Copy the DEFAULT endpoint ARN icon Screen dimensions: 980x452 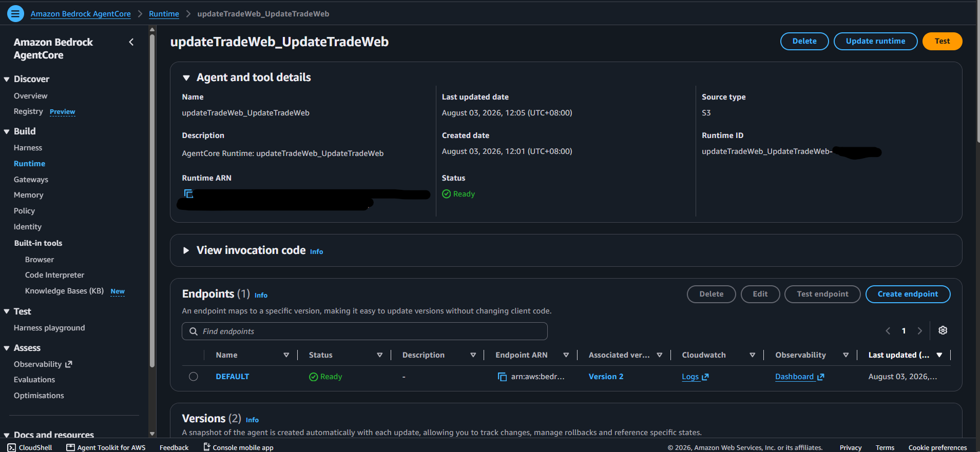[x=502, y=377]
